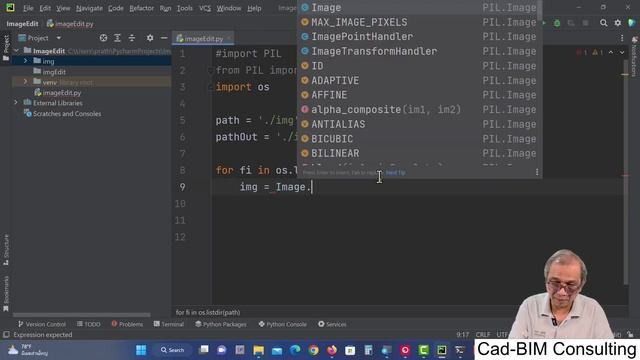This screenshot has width=640, height=360.
Task: Click the green Debug bug icon
Action: [557, 23]
